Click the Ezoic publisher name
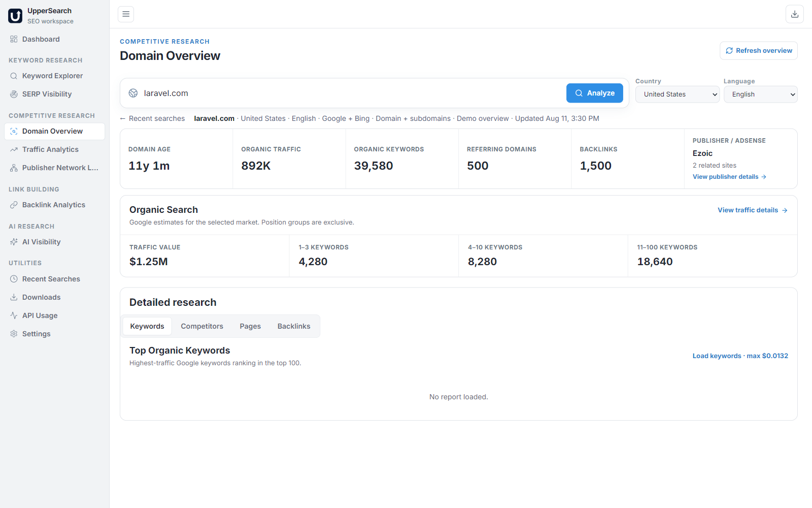812x508 pixels. point(702,153)
